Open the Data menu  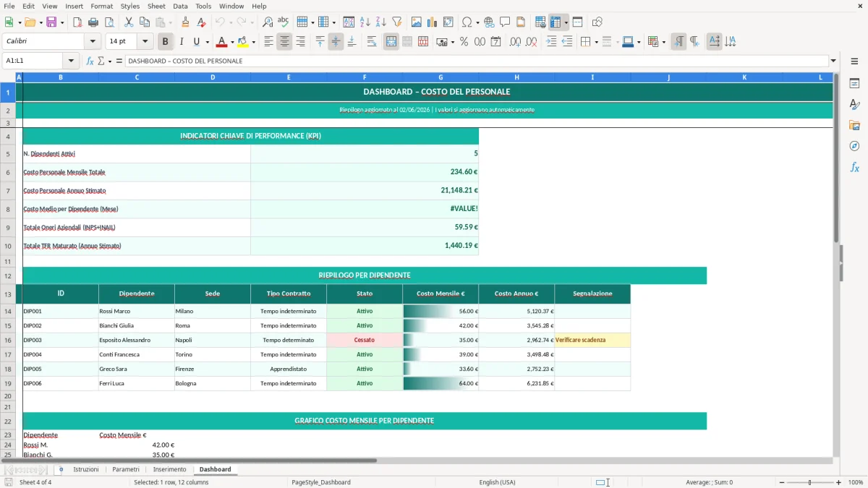(x=180, y=6)
